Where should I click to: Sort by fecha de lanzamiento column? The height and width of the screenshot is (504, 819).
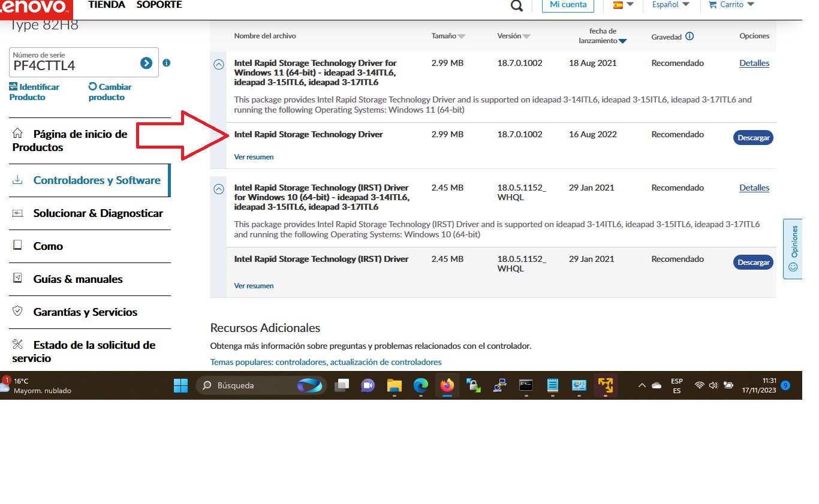603,36
